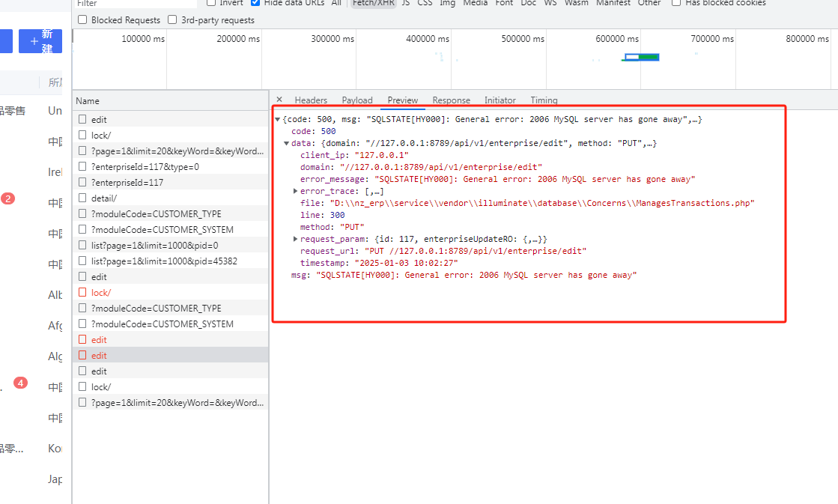Click the ManagesTransactions.php file path value
Screen dimensions: 838x504
tap(542, 203)
